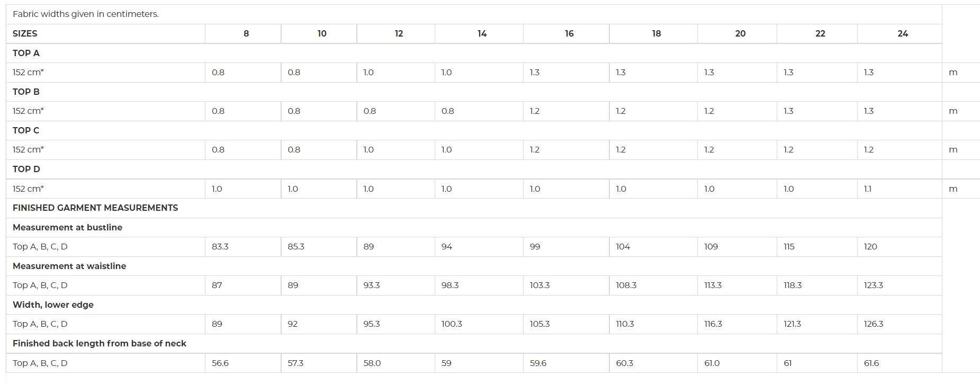Click waistline value 103.3 for size 16
980x384 pixels.
pos(540,285)
